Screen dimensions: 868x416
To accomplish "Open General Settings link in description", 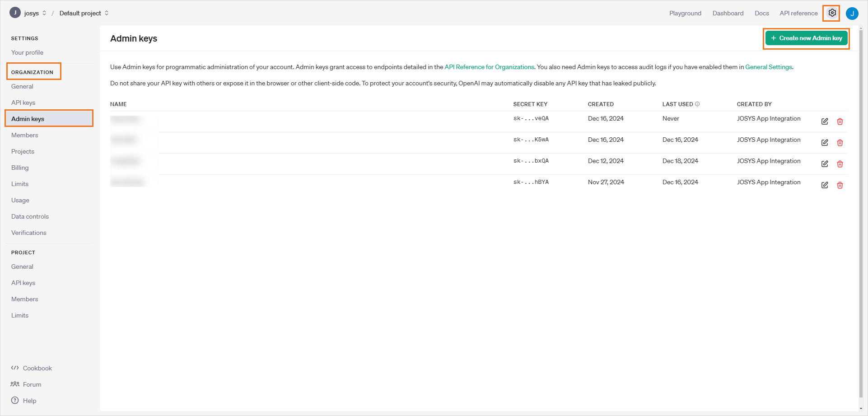I will (x=768, y=67).
